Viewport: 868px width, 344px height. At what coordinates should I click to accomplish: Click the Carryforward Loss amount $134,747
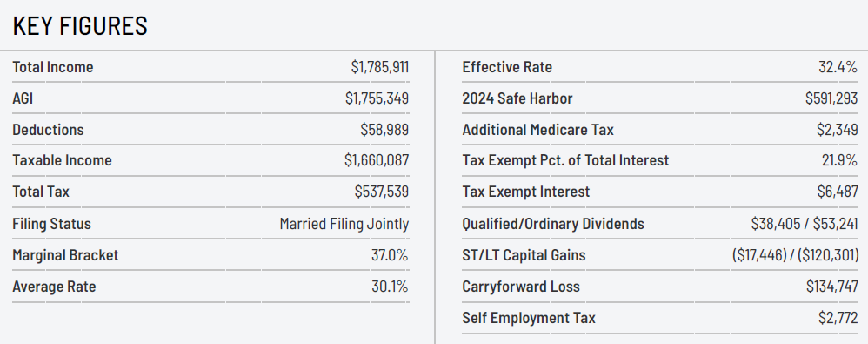[832, 287]
